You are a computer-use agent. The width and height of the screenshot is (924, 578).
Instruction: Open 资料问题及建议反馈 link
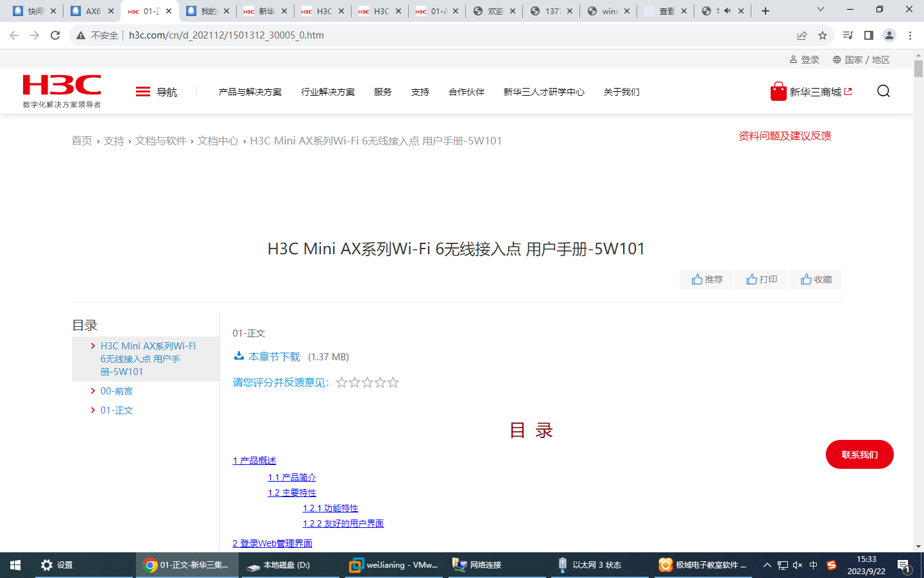click(785, 136)
